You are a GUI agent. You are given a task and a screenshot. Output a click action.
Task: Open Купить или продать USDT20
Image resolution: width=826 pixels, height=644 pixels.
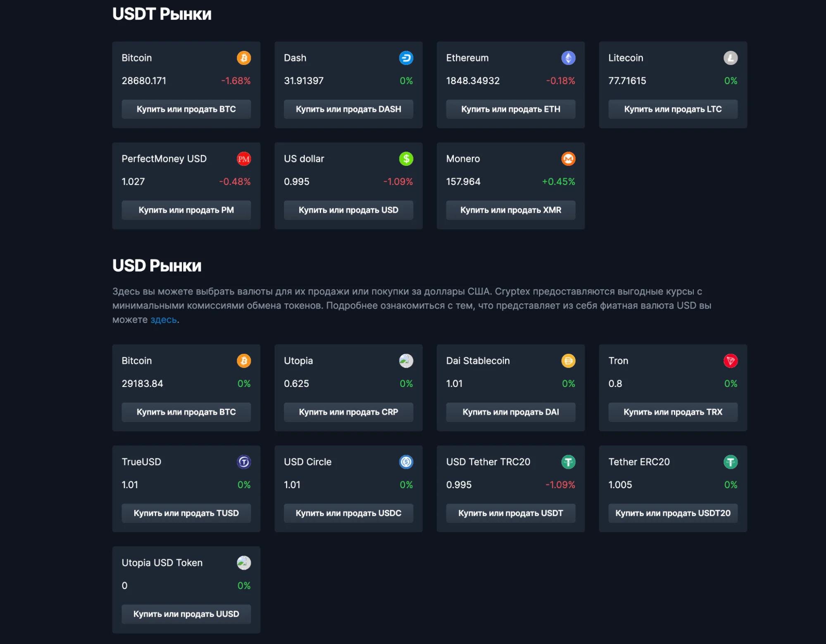pos(673,513)
